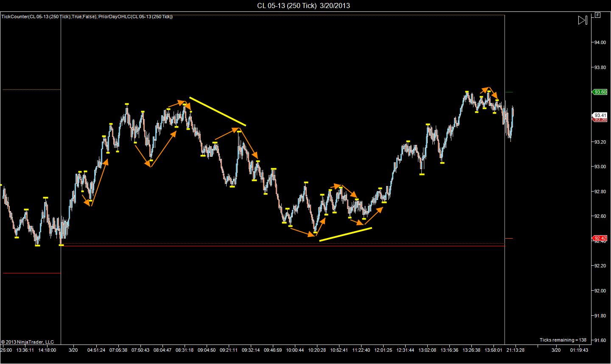Click the 14:18:00 time axis label
Viewport: 611px width, 364px height.
click(47, 350)
